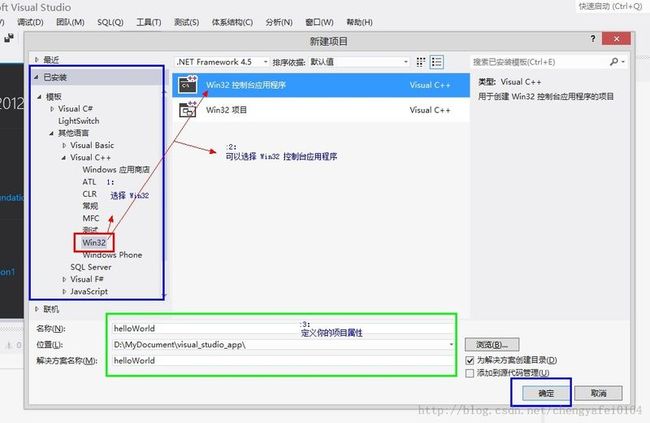Screen dimensions: 650x423
Task: Expand the JavaScript node
Action: pyautogui.click(x=64, y=292)
